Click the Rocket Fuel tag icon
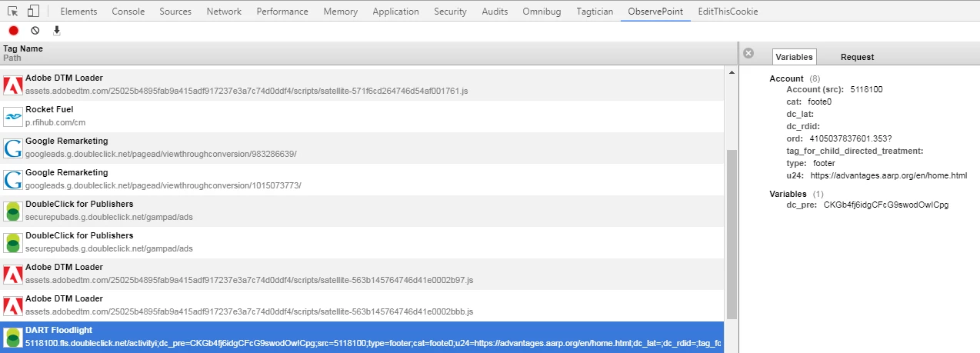 coord(12,116)
